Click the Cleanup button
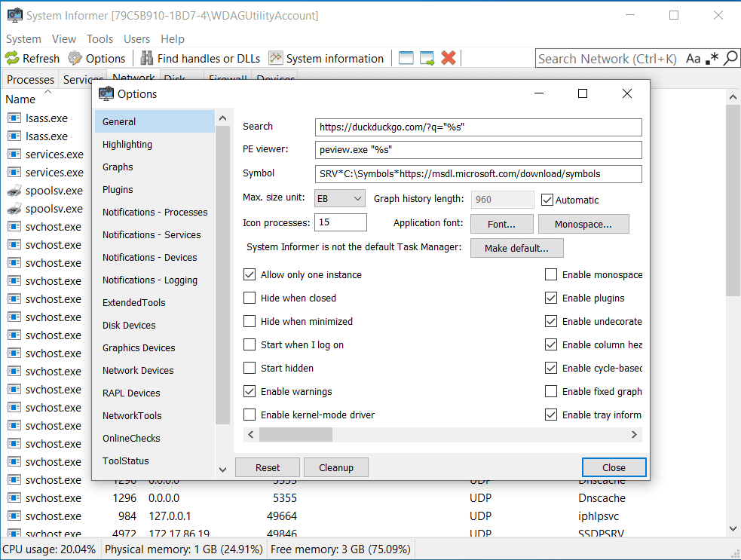741x560 pixels. click(x=336, y=467)
